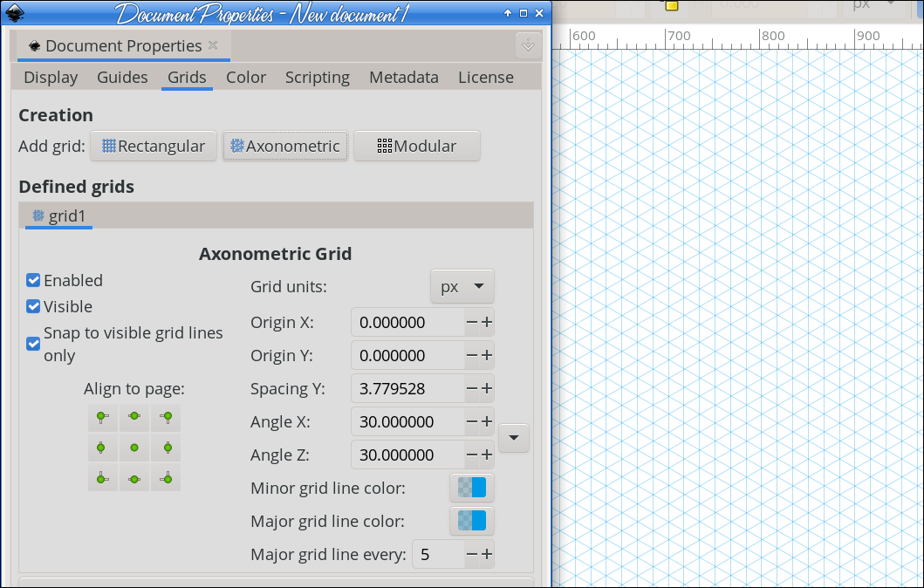
Task: Switch to the Guides tab
Action: coord(122,77)
